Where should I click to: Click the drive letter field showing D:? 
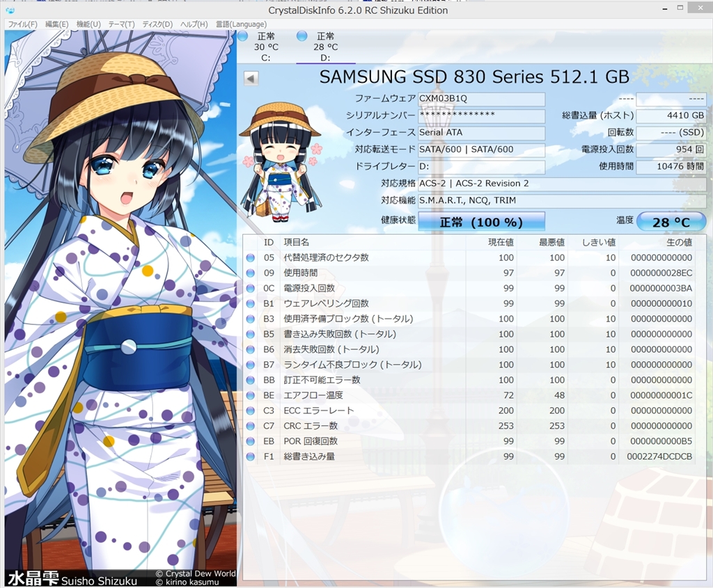(x=482, y=166)
